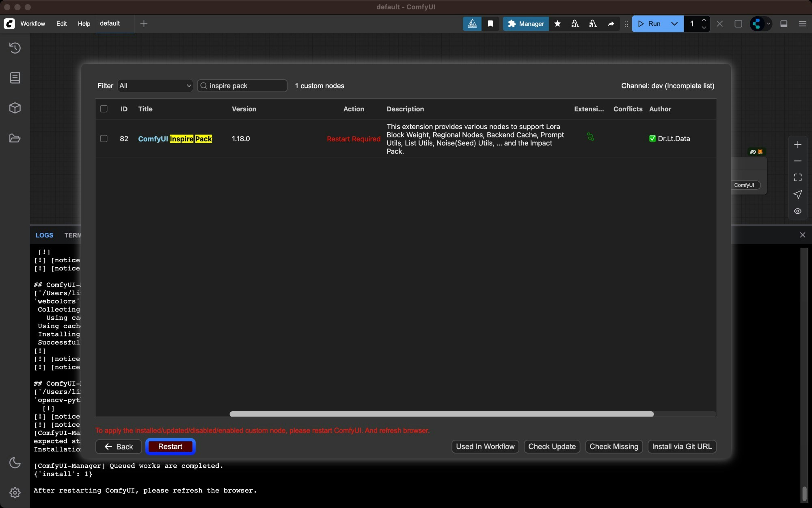This screenshot has width=812, height=508.
Task: Zoom in on the canvas with plus icon
Action: pyautogui.click(x=798, y=144)
